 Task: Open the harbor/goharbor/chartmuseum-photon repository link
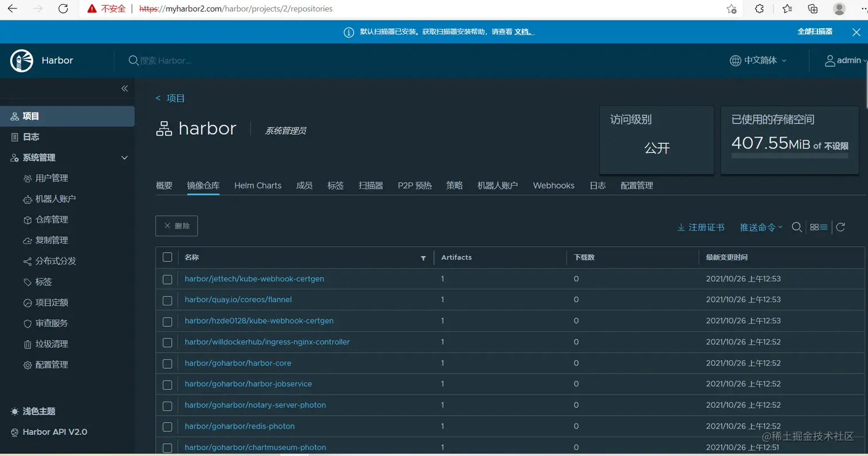pos(255,447)
